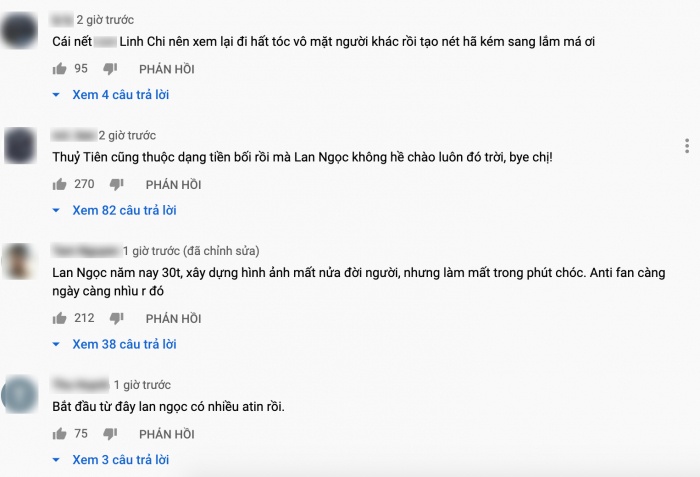Open avatar of third commenter
This screenshot has height=477, width=700.
tap(21, 262)
